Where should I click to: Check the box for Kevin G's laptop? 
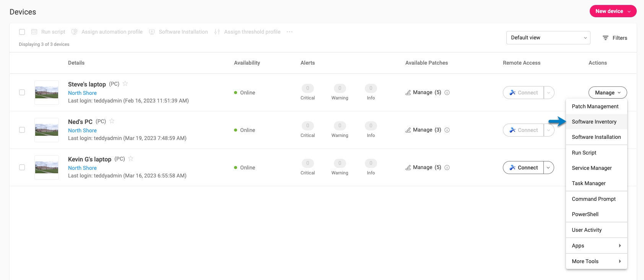22,168
